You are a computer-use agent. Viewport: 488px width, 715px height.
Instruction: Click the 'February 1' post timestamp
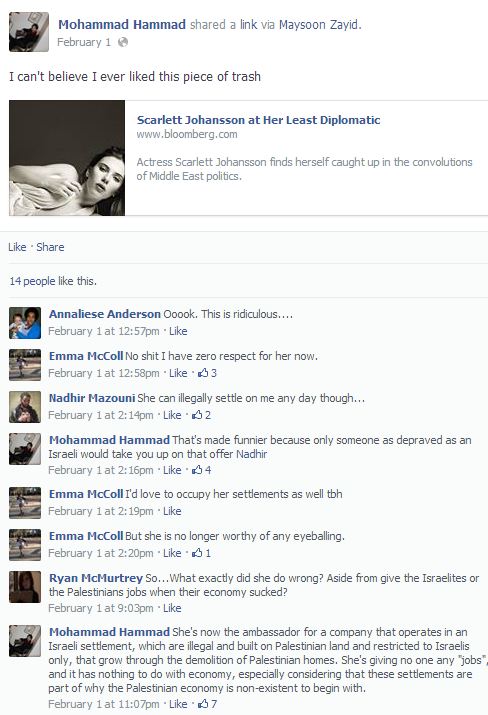84,42
